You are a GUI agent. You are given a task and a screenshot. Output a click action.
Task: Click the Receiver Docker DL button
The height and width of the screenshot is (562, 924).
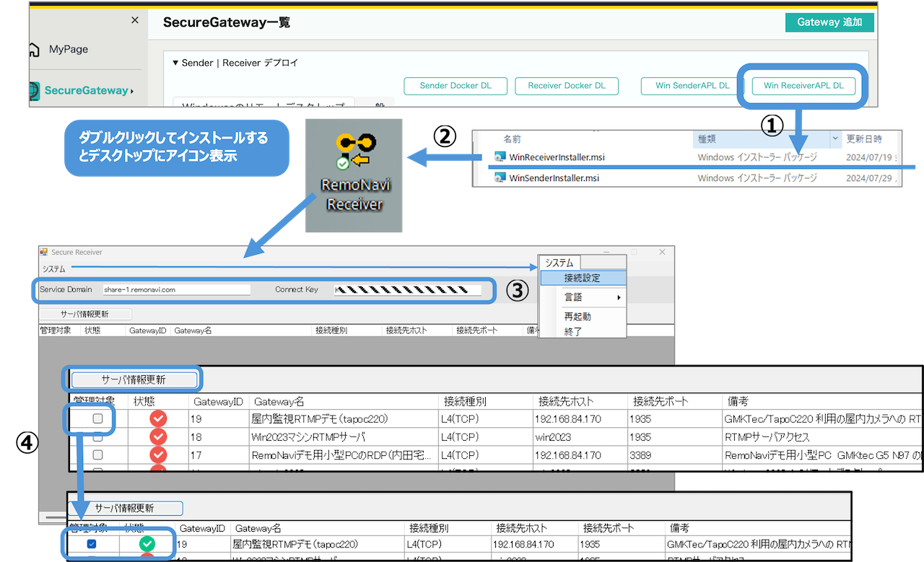(x=567, y=85)
